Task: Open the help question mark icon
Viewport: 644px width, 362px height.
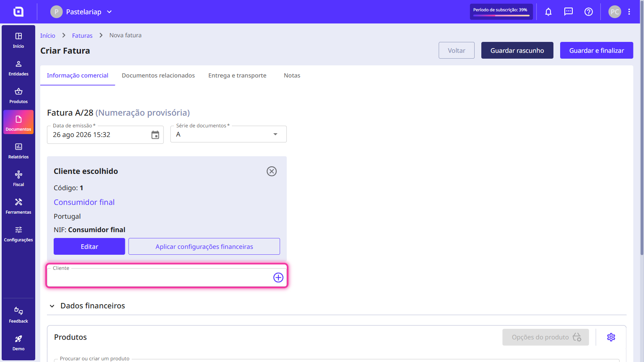Action: point(589,12)
